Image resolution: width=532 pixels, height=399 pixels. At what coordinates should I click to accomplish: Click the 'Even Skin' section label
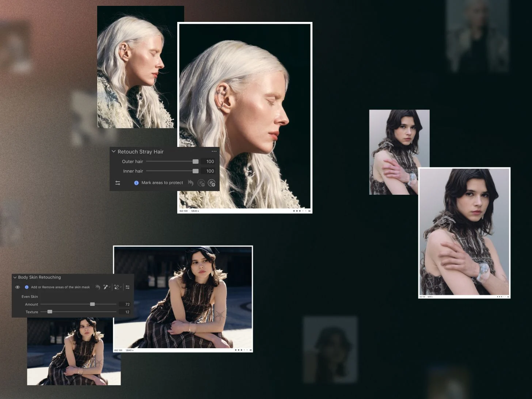pyautogui.click(x=30, y=297)
